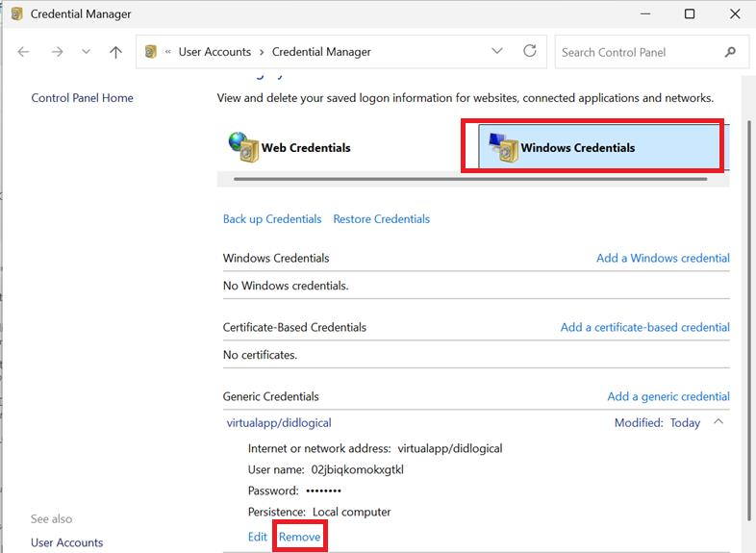Image resolution: width=756 pixels, height=553 pixels.
Task: Collapse the virtualapp/didlogical entry name
Action: [279, 423]
